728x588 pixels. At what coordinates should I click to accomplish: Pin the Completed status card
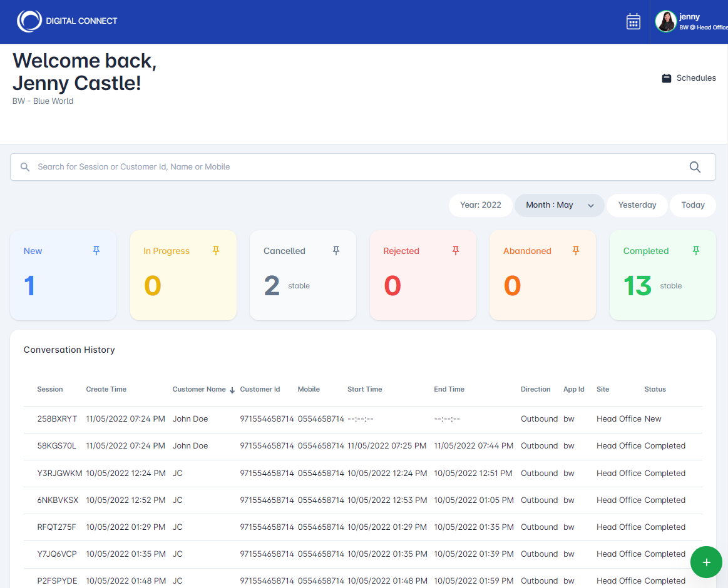tap(695, 251)
